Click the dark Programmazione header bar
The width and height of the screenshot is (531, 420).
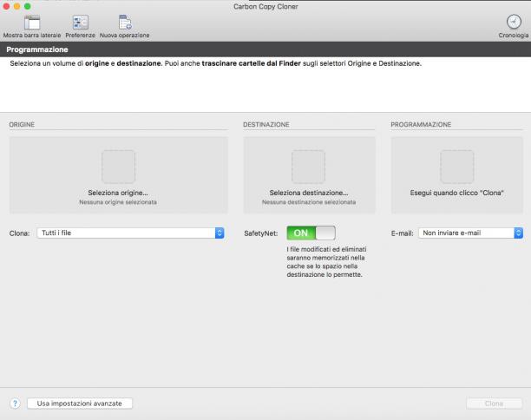265,49
